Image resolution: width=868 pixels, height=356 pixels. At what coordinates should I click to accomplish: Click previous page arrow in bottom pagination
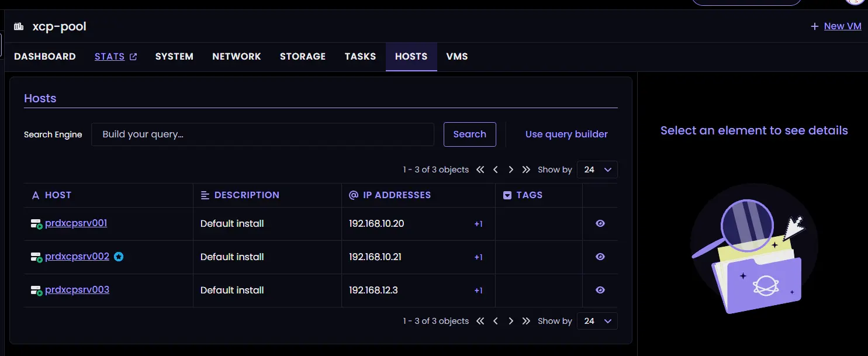pos(496,321)
